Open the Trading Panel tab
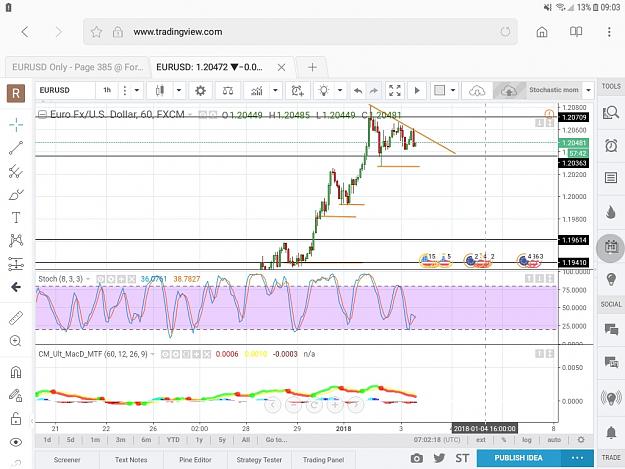Image resolution: width=625 pixels, height=469 pixels. [323, 460]
